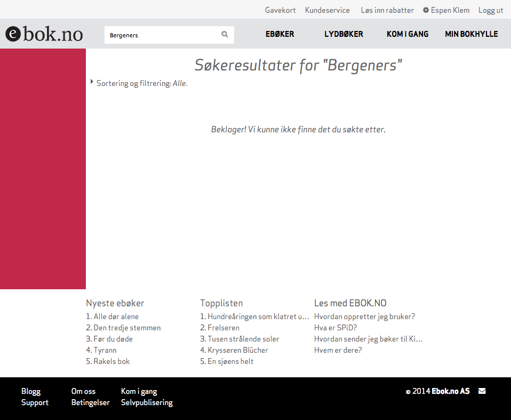Click 'Sortering og filtrering: Alle.' text
The height and width of the screenshot is (420, 511).
pos(142,83)
